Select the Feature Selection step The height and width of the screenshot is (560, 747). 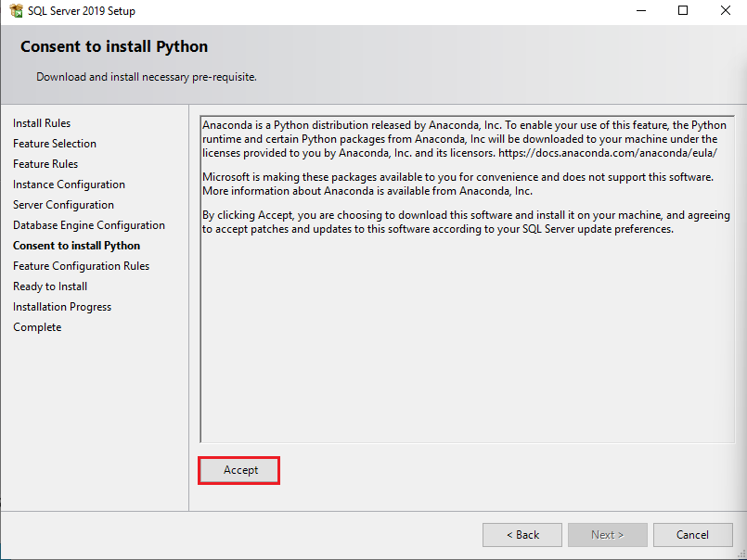(55, 143)
